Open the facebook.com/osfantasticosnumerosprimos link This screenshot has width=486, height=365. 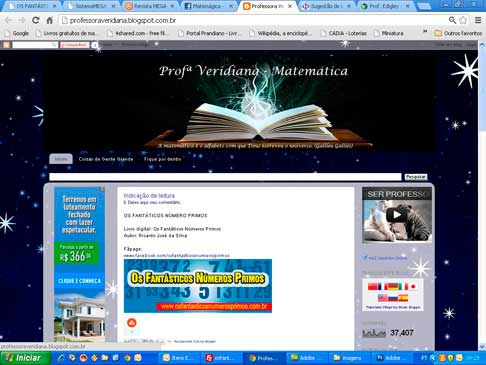177,255
